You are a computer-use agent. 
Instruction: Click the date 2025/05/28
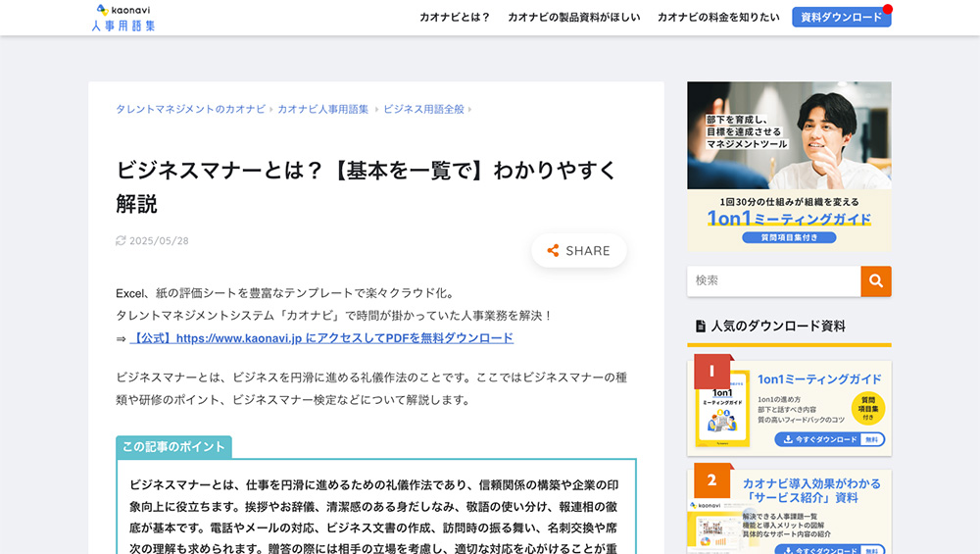pyautogui.click(x=159, y=241)
